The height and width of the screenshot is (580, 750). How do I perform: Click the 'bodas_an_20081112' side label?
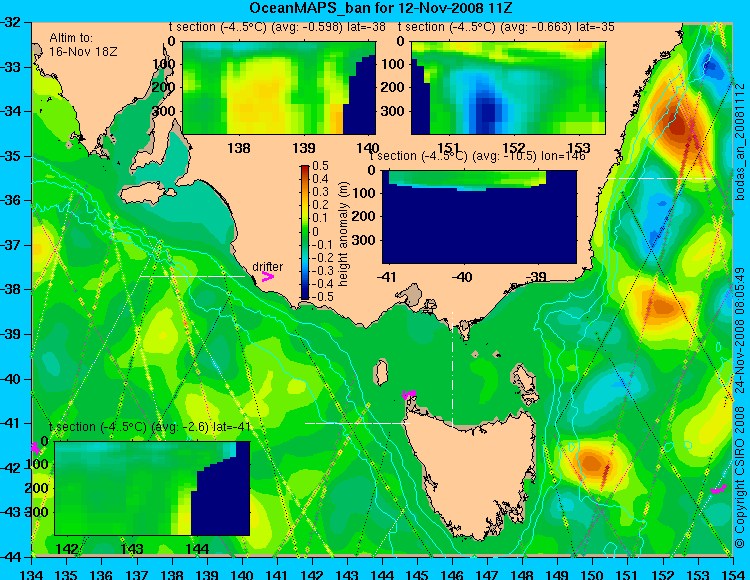740,142
